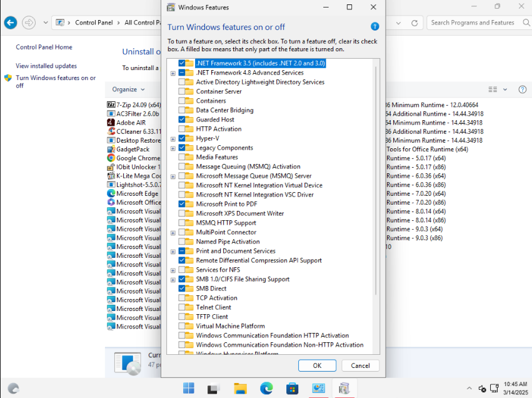Click the forward arrow in Control Panel window
This screenshot has width=532, height=398.
tap(29, 23)
